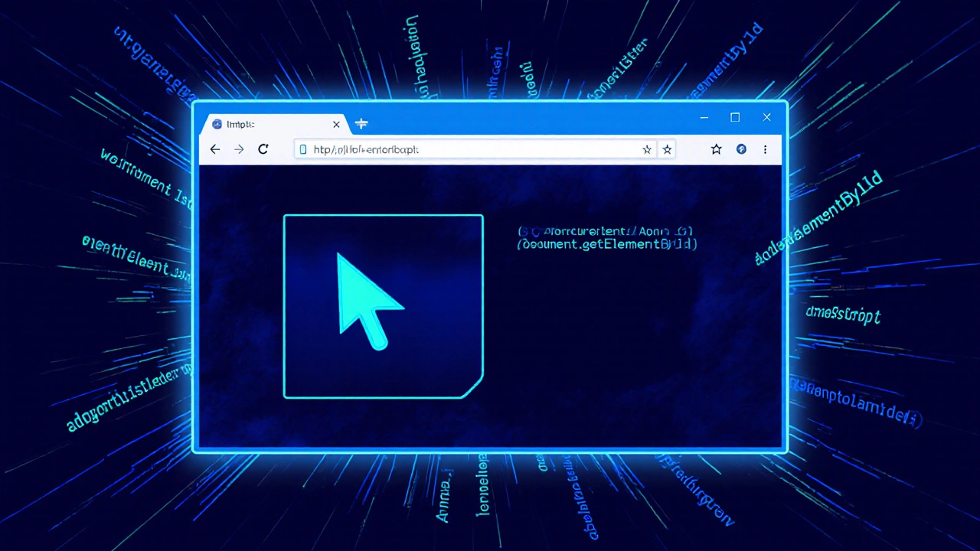980x551 pixels.
Task: Click the favicon on the https tab
Action: 217,124
